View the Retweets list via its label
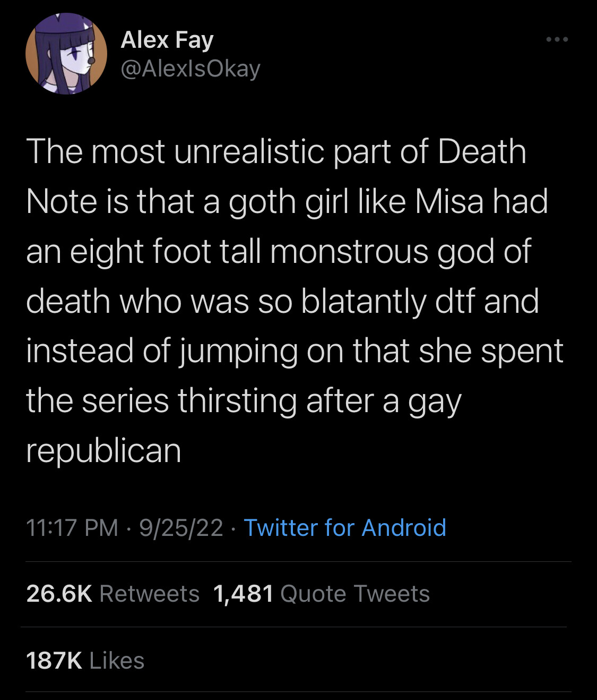597x700 pixels. 149,594
